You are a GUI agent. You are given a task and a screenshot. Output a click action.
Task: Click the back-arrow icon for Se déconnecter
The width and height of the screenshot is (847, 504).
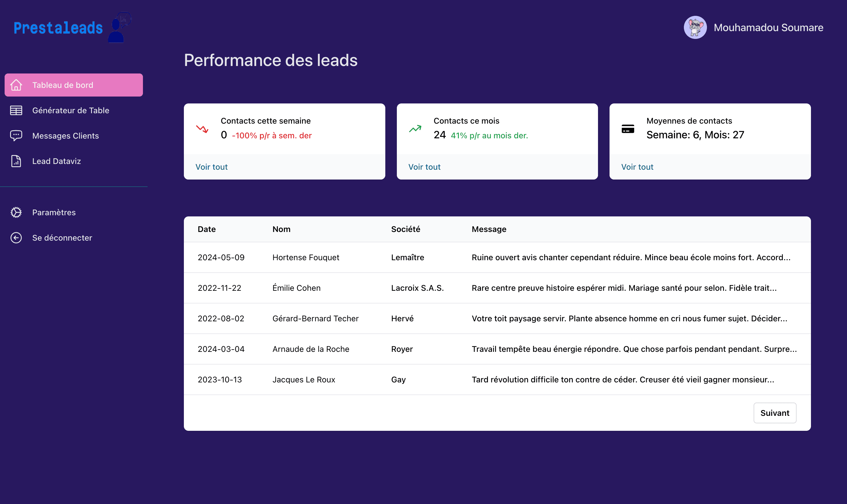16,238
